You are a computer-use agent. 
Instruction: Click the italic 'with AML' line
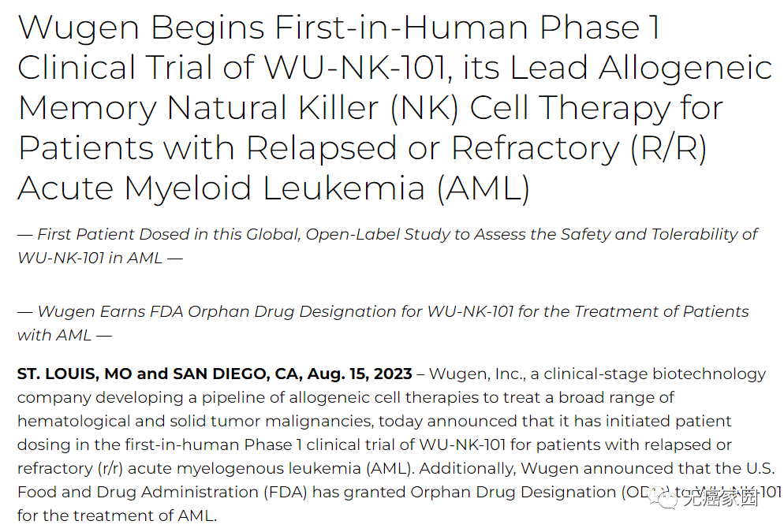tap(54, 335)
